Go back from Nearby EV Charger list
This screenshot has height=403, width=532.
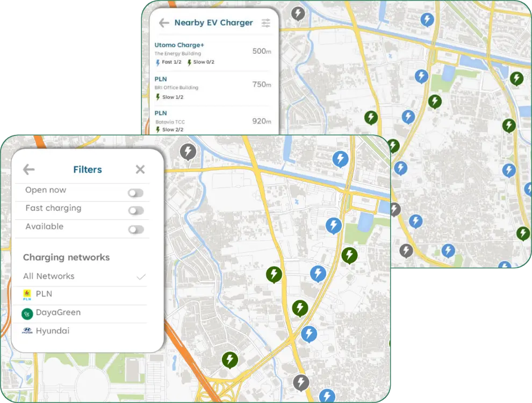click(x=164, y=23)
